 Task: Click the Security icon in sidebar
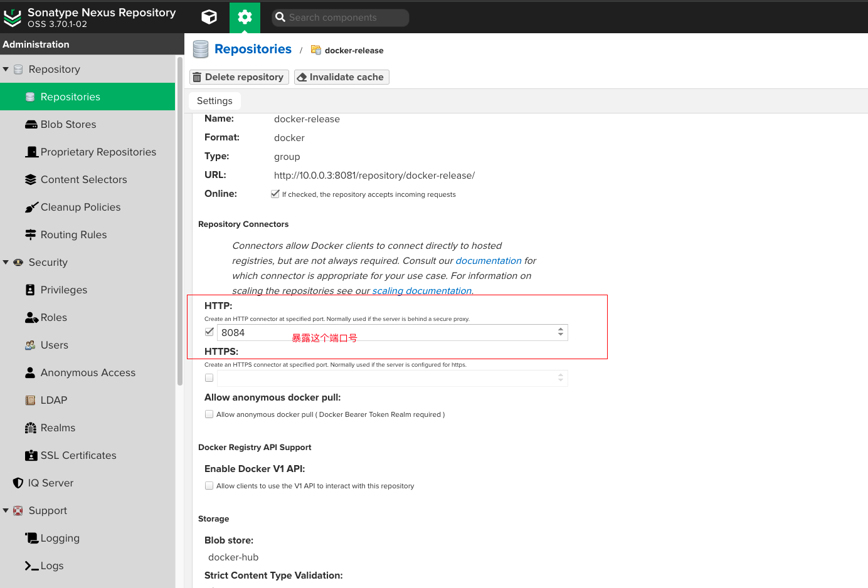pyautogui.click(x=18, y=262)
